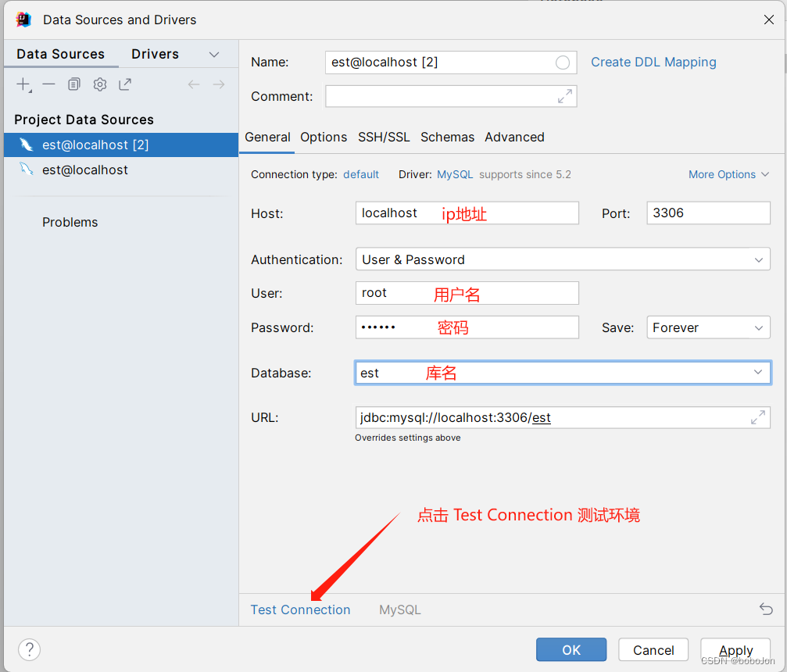Make data source global export icon
787x672 pixels.
click(x=125, y=84)
